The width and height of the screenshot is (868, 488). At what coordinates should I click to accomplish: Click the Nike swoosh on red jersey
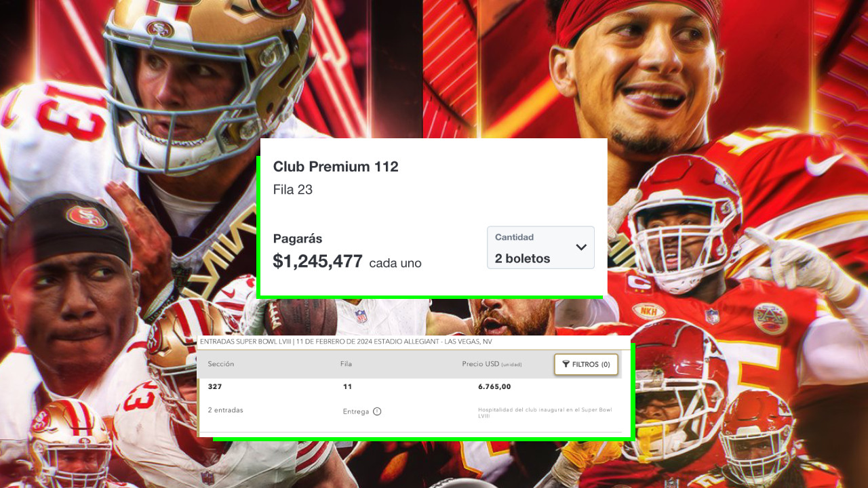coord(825,164)
